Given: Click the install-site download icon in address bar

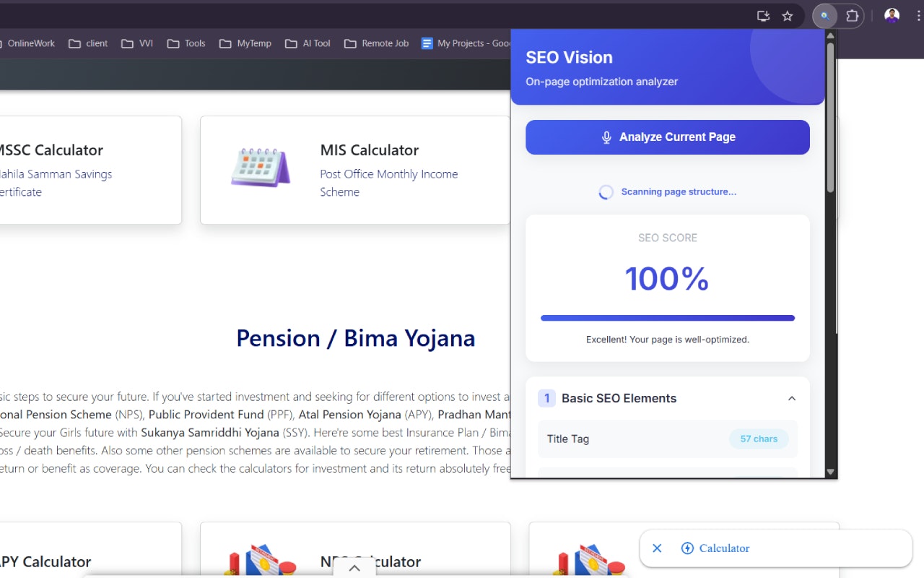Looking at the screenshot, I should (x=763, y=16).
